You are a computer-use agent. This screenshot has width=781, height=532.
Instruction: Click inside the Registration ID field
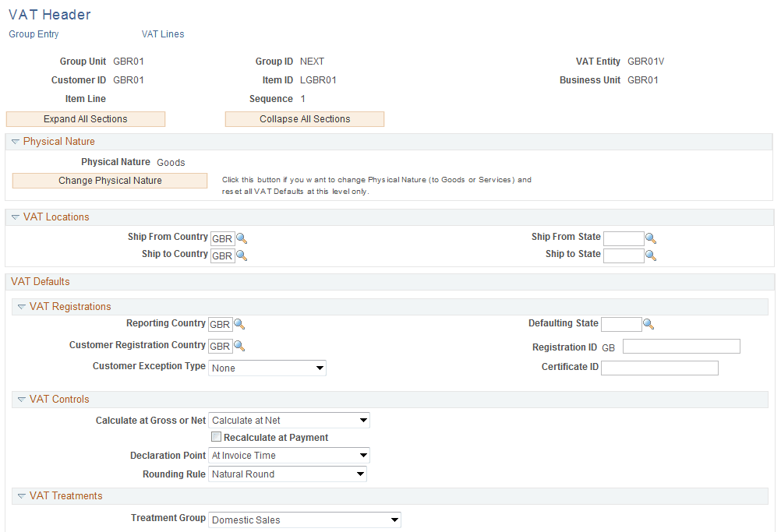[681, 346]
